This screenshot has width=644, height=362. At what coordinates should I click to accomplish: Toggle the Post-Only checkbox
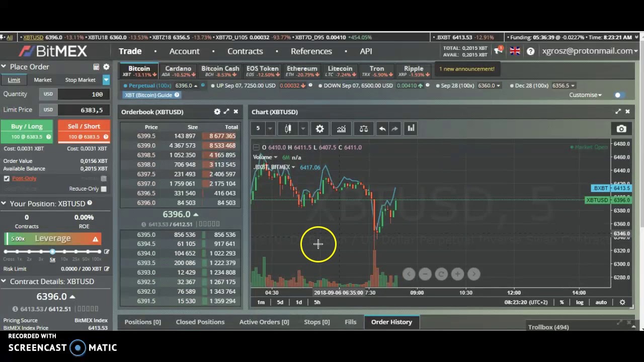[x=7, y=178]
